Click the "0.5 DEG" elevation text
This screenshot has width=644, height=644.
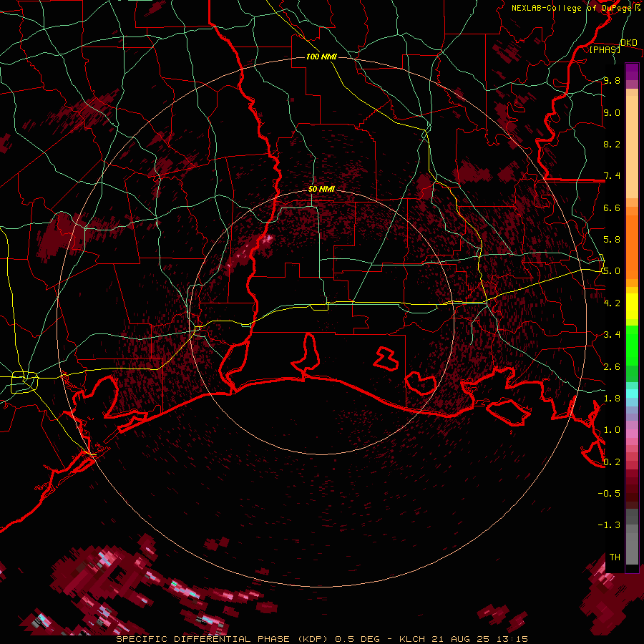tap(357, 639)
